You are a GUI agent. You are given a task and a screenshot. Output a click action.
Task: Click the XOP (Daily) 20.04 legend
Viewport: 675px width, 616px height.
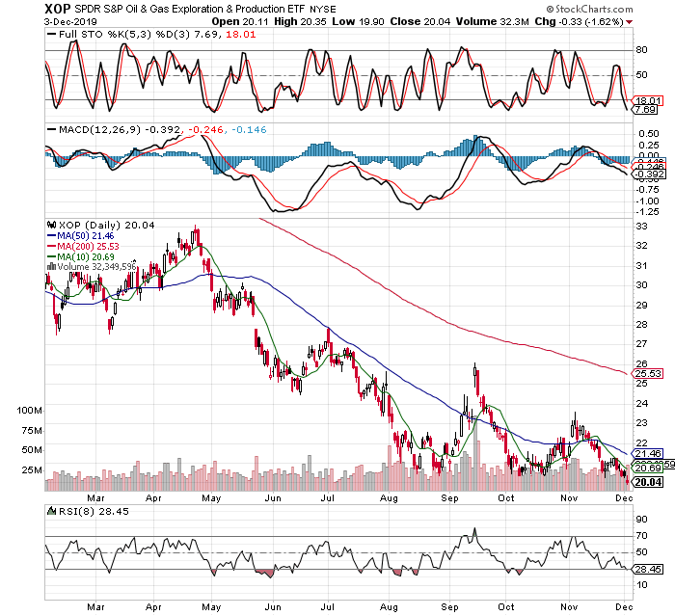(x=106, y=225)
